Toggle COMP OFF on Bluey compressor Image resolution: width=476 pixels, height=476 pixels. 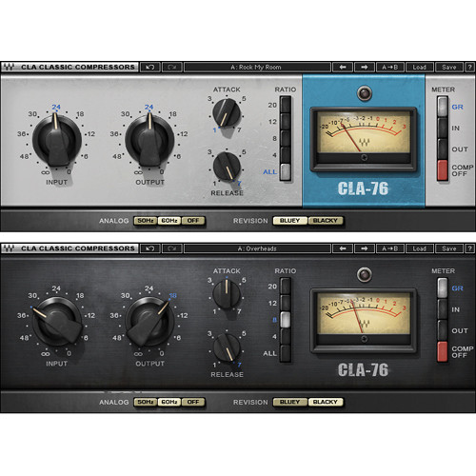pyautogui.click(x=443, y=170)
